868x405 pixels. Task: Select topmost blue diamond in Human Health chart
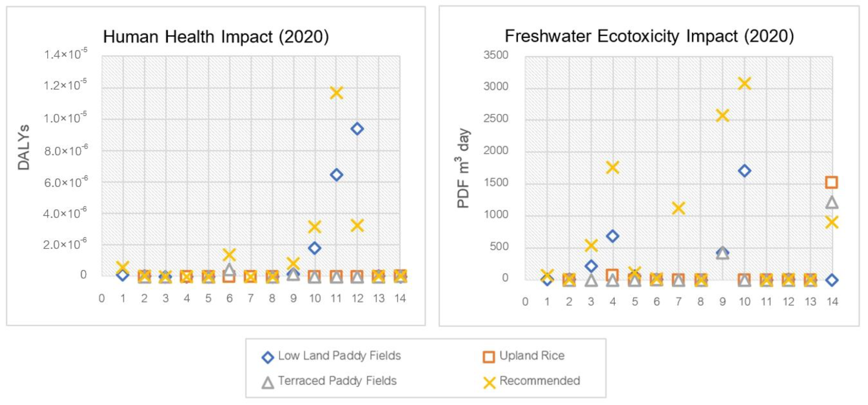tap(357, 129)
